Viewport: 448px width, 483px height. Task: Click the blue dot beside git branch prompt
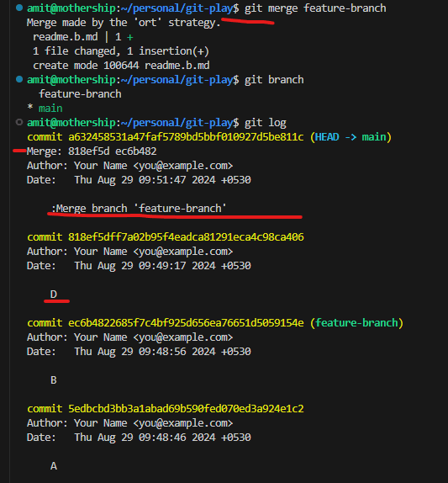[x=19, y=79]
